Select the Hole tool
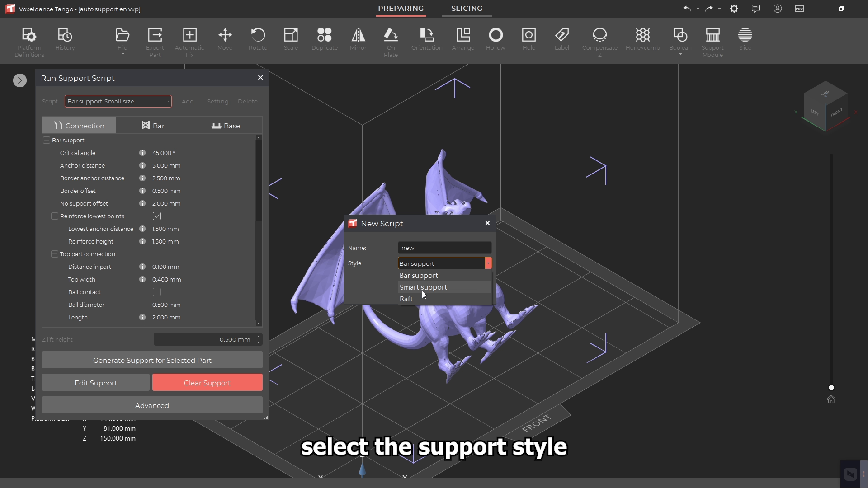Viewport: 868px width, 488px height. point(529,39)
